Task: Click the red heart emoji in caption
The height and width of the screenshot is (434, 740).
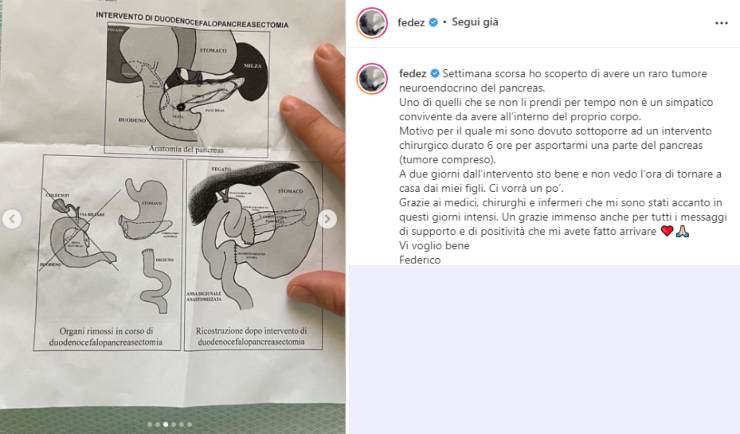Action: click(667, 231)
